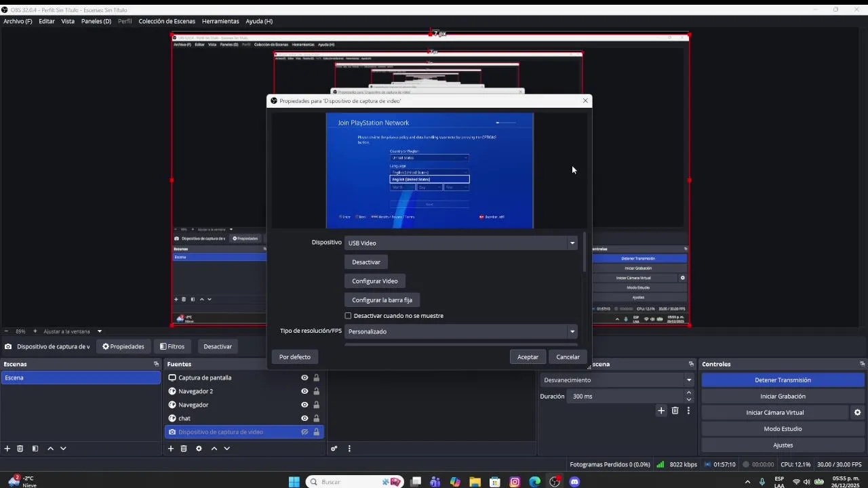868x488 pixels.
Task: Increase transition Duración with up arrow
Action: coord(689,393)
